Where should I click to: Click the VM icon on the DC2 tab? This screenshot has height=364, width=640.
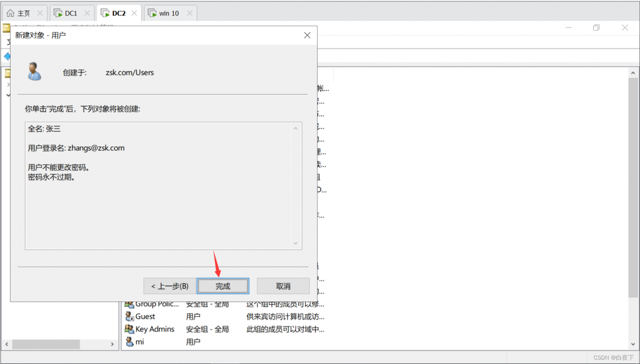[105, 13]
